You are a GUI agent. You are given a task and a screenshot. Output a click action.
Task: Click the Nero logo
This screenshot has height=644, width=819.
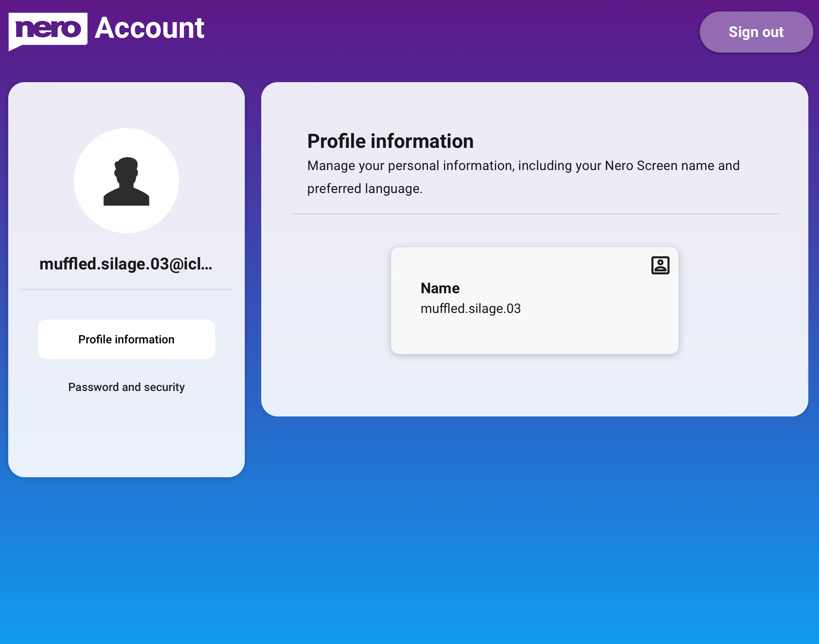pyautogui.click(x=48, y=30)
